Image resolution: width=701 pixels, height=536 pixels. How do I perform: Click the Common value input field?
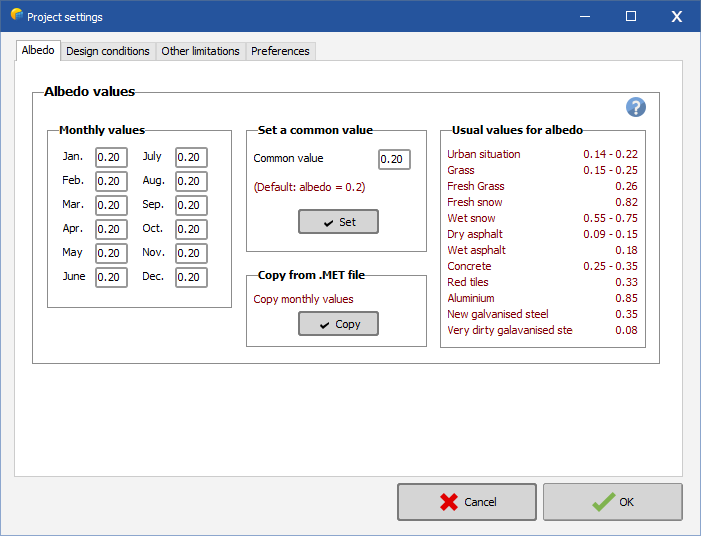coord(394,159)
